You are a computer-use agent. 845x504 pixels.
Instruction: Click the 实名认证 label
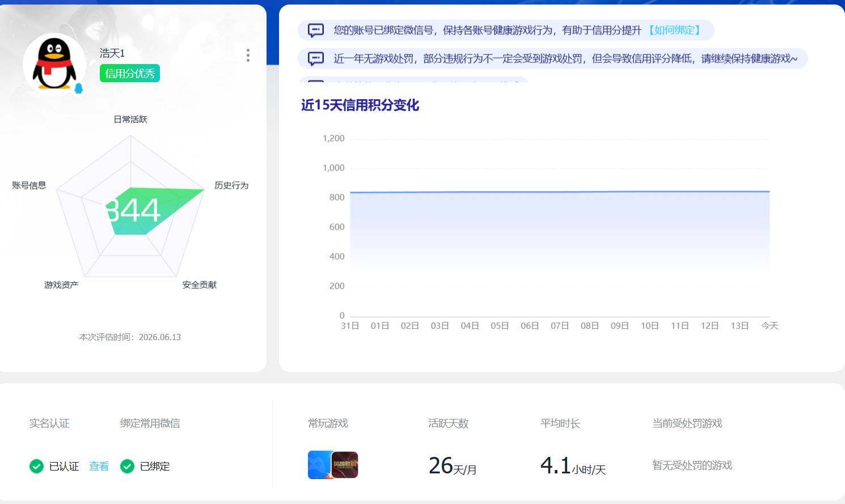coord(49,423)
